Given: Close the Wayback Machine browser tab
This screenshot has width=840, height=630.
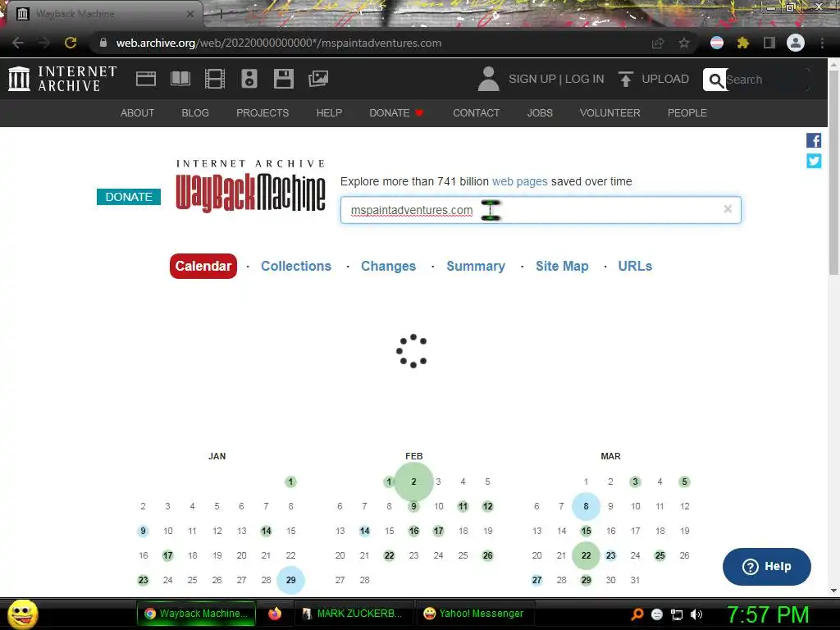Looking at the screenshot, I should pos(190,14).
